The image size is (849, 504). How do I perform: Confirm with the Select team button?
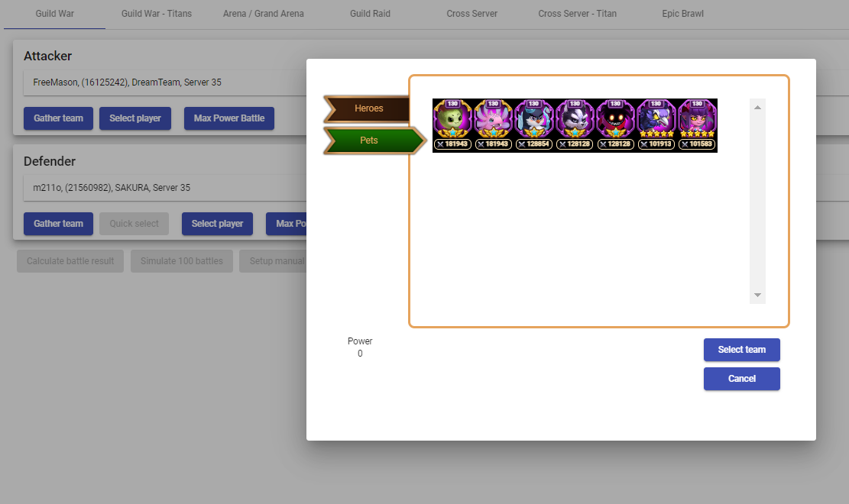(742, 350)
